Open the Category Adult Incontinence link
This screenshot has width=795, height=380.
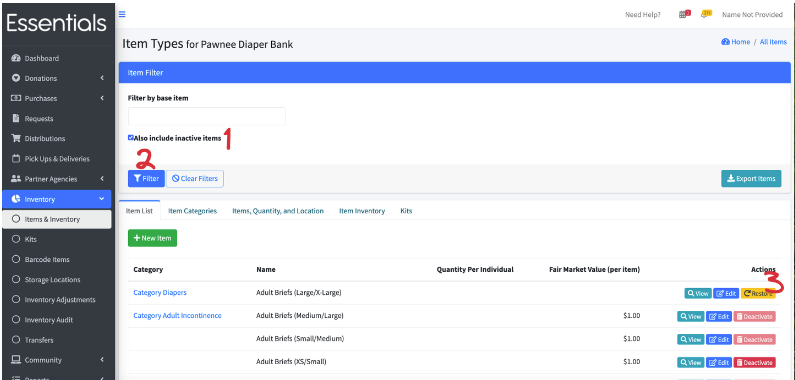point(177,316)
